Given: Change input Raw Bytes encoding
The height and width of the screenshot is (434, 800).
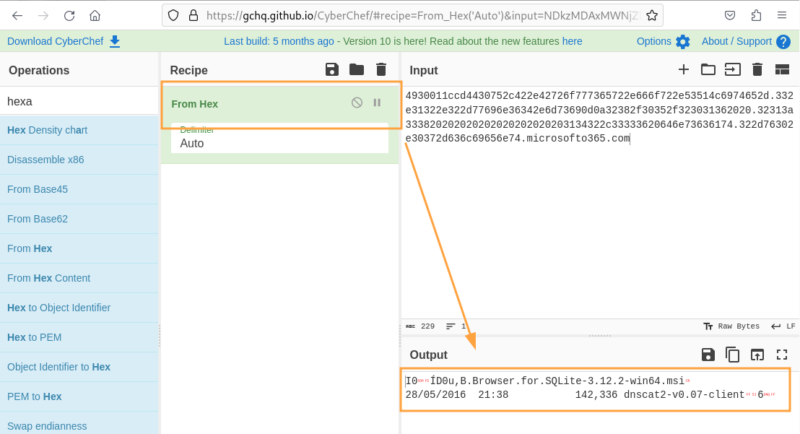Looking at the screenshot, I should pyautogui.click(x=731, y=326).
